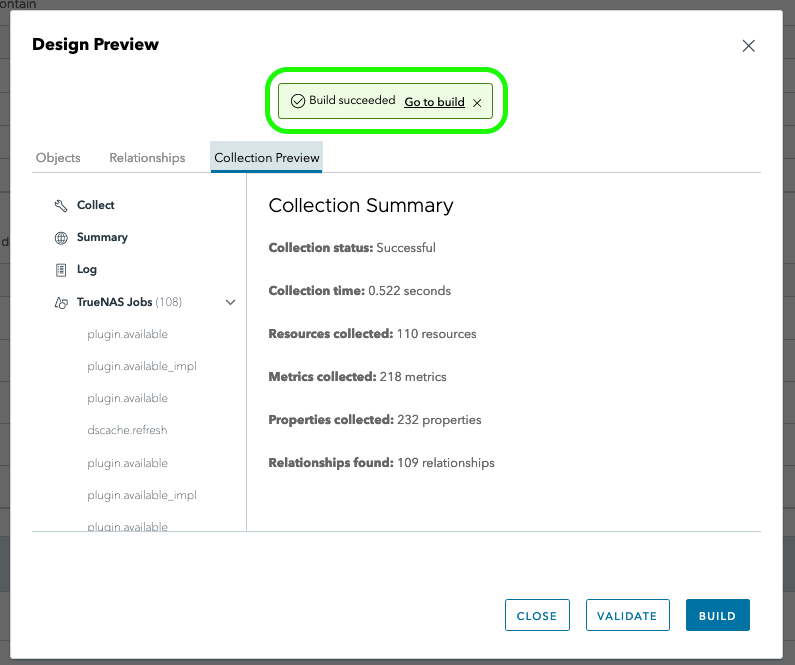This screenshot has width=795, height=665.
Task: Open the first plugin.available_impl job
Action: tap(141, 366)
